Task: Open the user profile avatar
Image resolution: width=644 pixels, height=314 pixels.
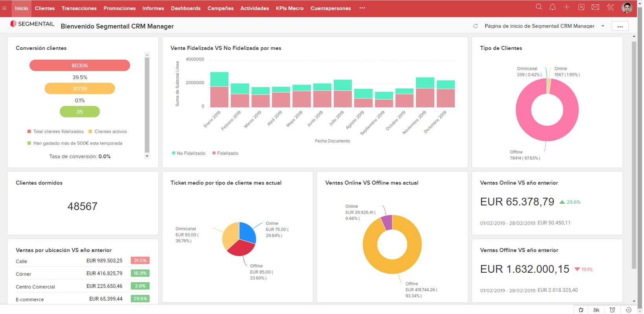Action: 627,7
